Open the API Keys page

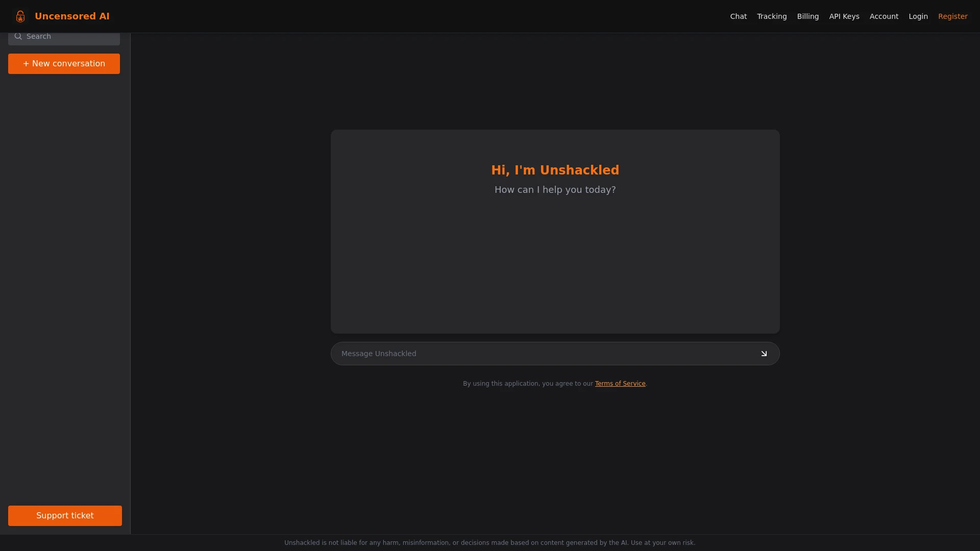[x=844, y=16]
